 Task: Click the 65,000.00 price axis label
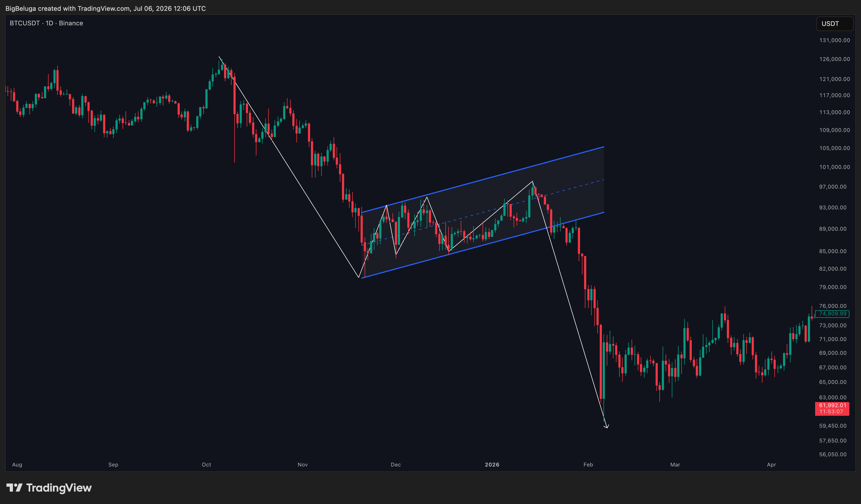click(833, 382)
